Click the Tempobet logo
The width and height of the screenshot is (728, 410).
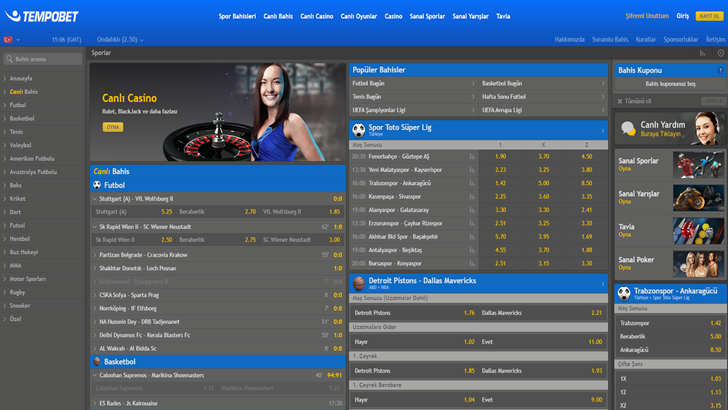pos(42,16)
